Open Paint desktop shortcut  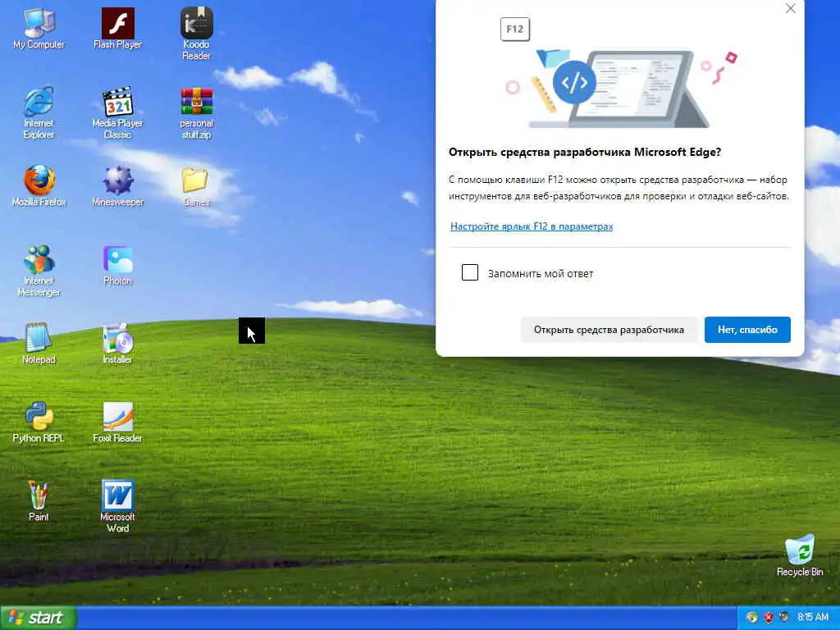pyautogui.click(x=39, y=501)
